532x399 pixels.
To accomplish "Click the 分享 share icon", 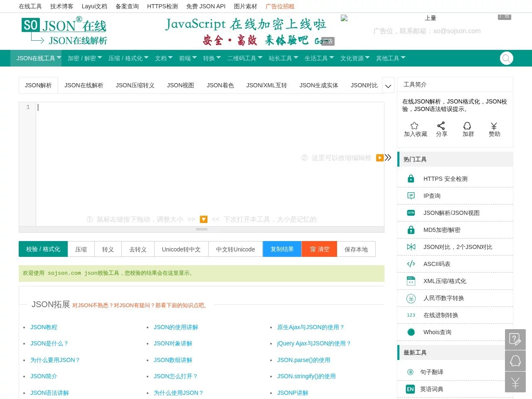I will pos(441,126).
